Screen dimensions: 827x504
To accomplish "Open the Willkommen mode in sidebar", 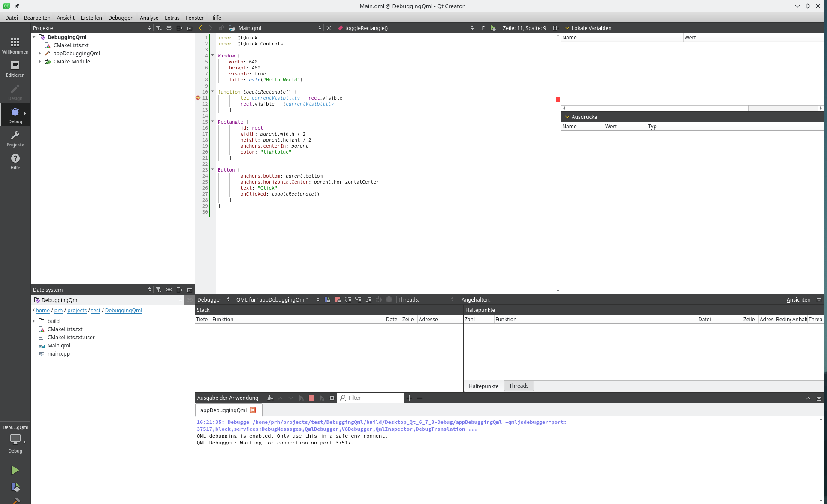I will (x=15, y=46).
